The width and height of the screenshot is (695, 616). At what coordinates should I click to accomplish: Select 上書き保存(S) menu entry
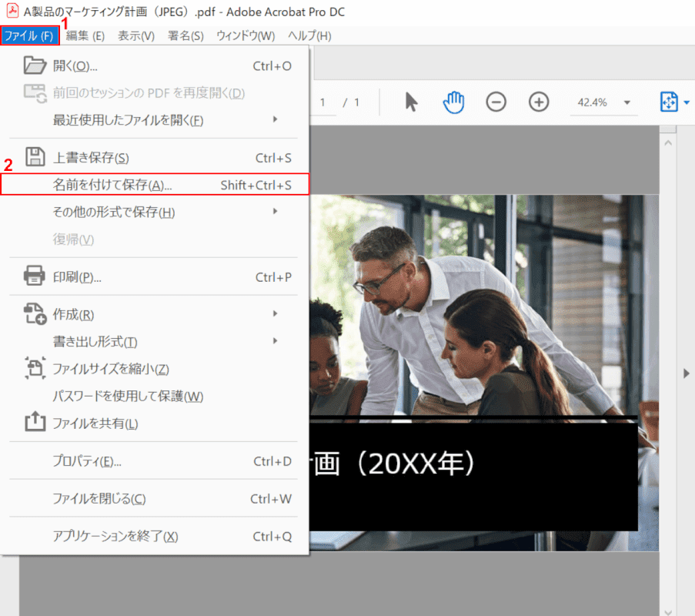[x=155, y=157]
